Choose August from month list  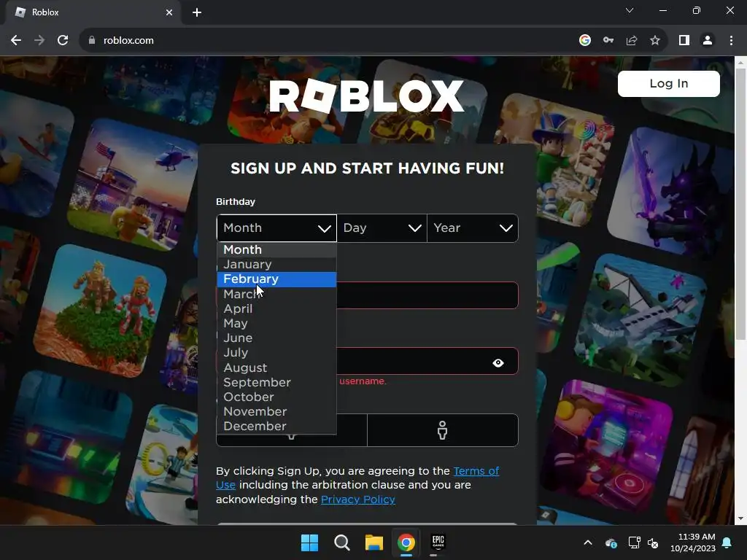[x=276, y=367]
